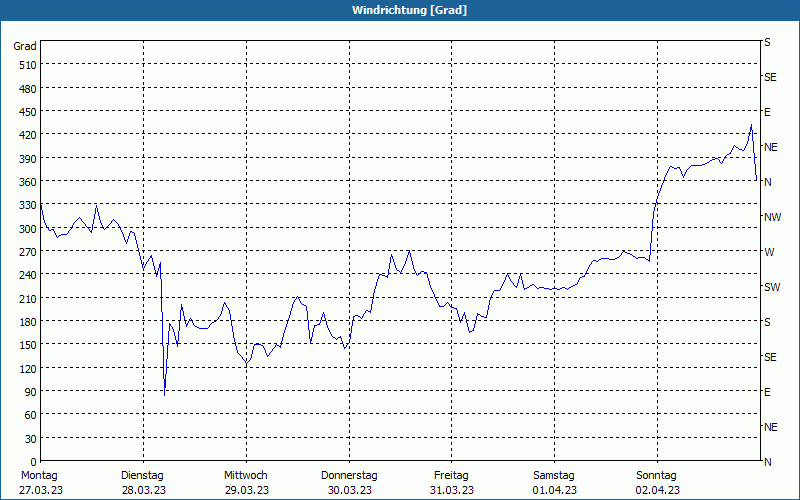
Task: Select the '390' axis value
Action: tap(28, 159)
